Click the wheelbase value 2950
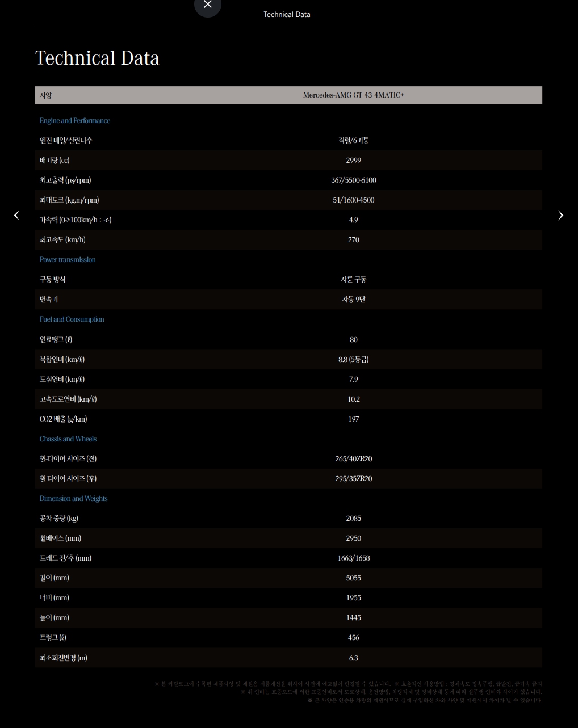 click(x=354, y=538)
